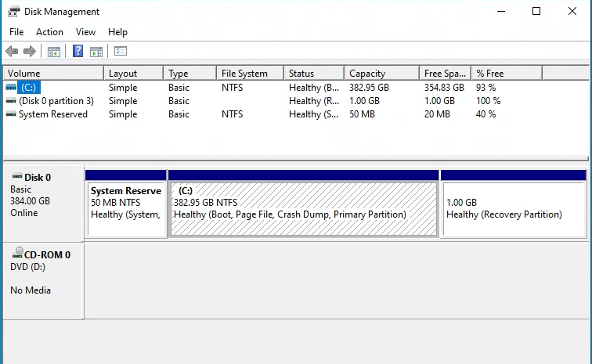Open the Help menu
Image resolution: width=592 pixels, height=364 pixels.
click(x=117, y=32)
